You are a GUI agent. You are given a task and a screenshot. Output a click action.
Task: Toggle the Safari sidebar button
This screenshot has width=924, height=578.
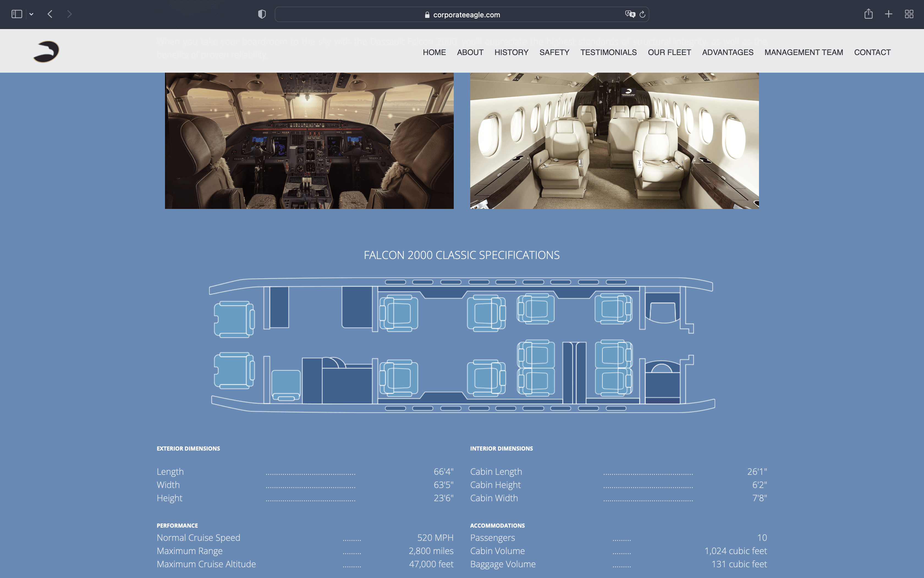point(17,14)
